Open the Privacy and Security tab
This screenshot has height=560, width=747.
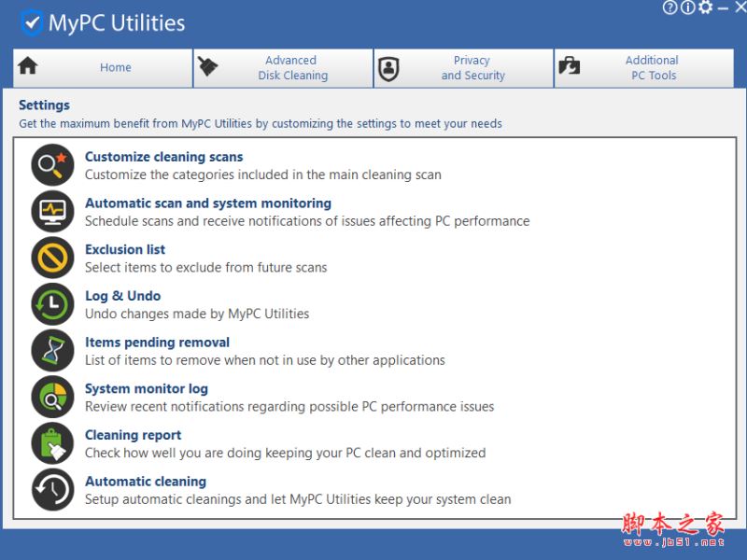click(x=464, y=67)
